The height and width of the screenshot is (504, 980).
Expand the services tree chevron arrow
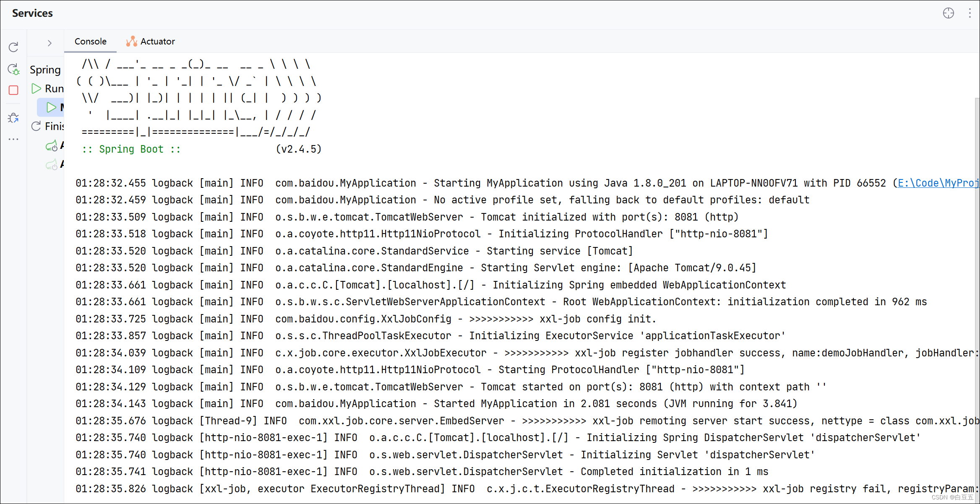coord(50,43)
